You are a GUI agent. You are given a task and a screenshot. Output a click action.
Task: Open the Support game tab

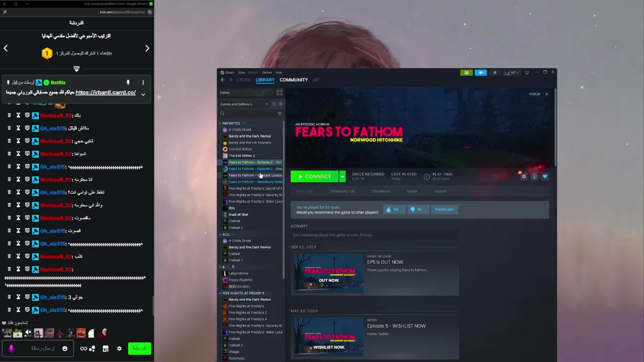440,191
